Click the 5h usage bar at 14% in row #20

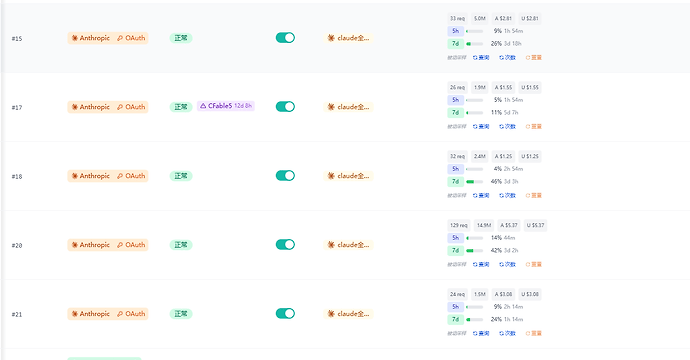[x=474, y=238]
